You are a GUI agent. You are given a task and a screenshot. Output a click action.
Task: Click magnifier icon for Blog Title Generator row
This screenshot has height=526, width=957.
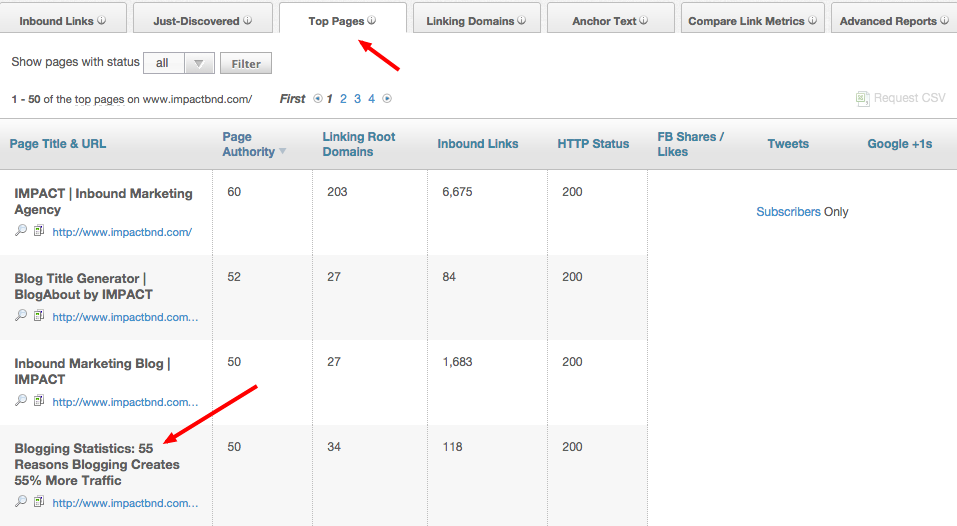(21, 315)
